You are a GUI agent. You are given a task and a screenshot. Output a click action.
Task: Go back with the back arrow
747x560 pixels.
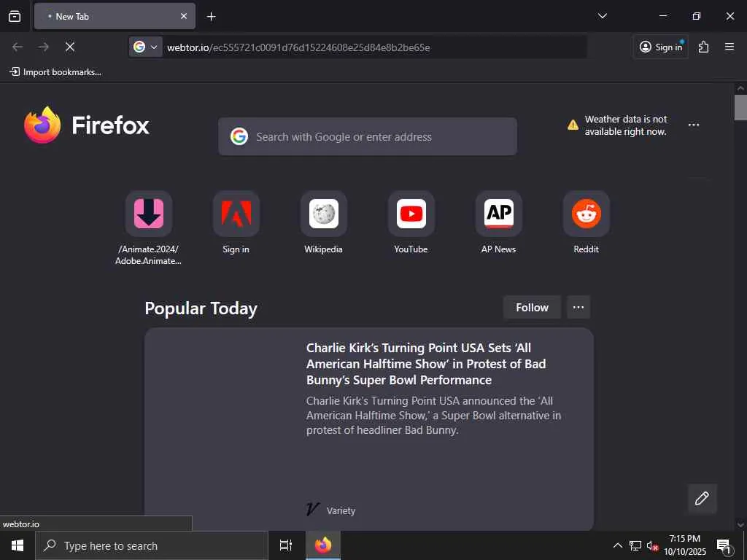point(18,47)
